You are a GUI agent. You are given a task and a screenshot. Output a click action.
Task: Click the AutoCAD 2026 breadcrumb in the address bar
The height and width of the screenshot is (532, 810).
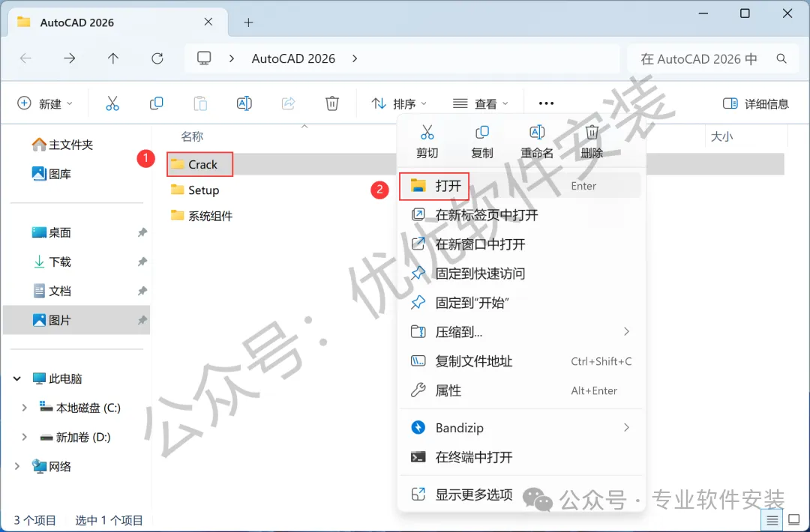[x=293, y=59]
